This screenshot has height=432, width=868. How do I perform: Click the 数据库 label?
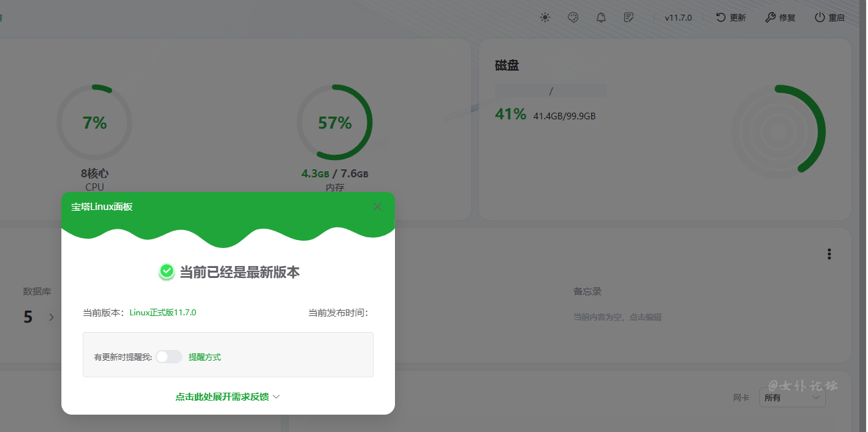pos(37,291)
